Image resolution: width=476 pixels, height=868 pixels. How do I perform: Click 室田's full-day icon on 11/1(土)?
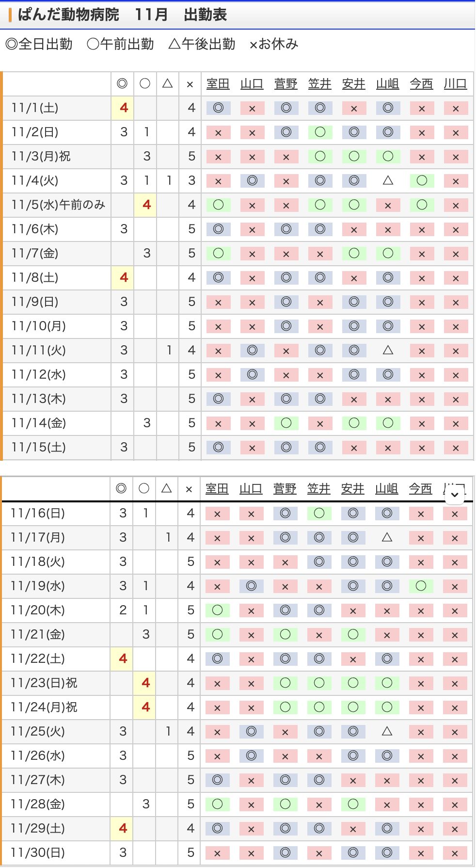point(218,108)
